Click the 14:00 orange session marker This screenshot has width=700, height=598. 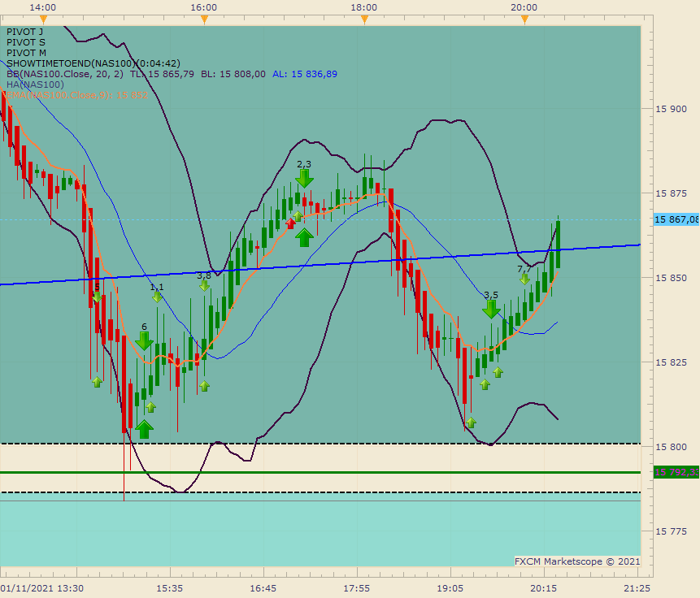tap(43, 19)
